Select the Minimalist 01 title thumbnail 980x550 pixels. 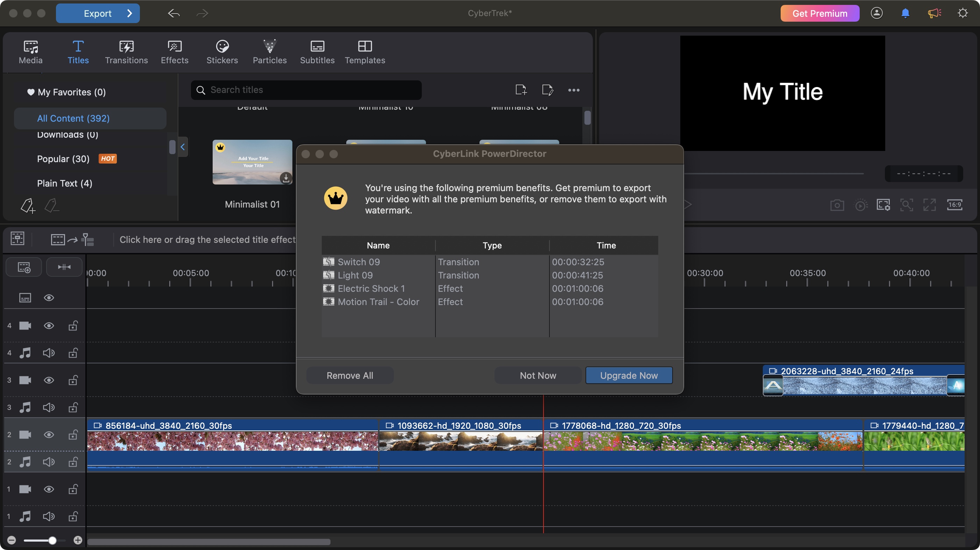252,162
